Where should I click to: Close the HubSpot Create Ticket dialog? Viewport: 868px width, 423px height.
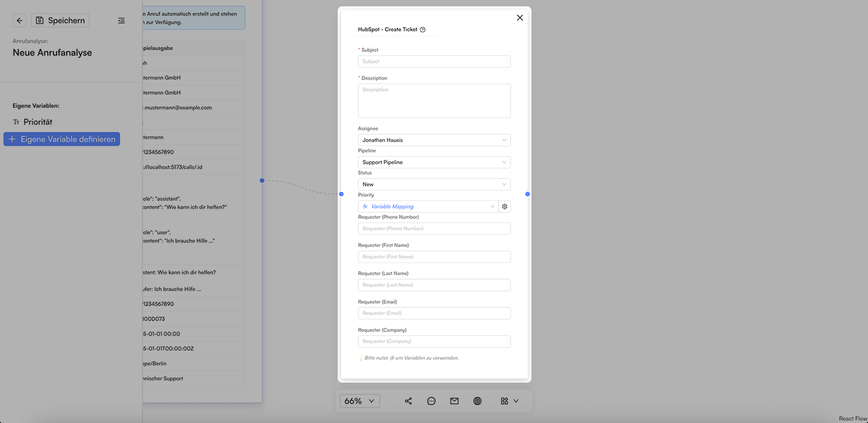click(520, 18)
